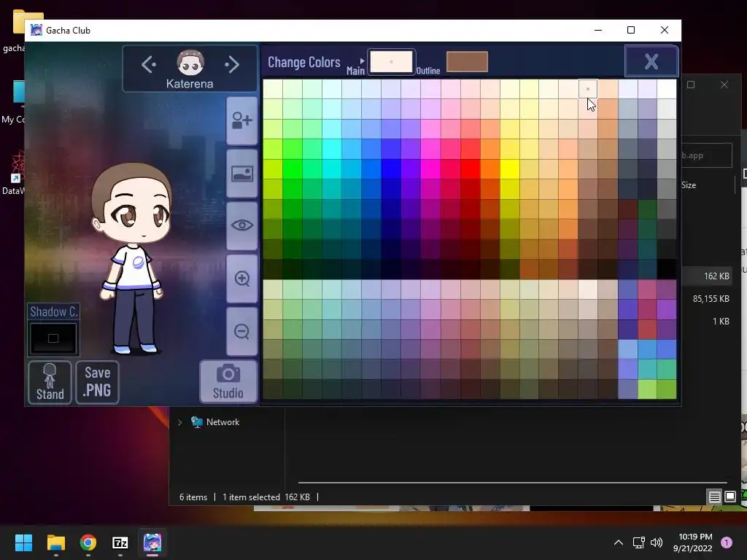Click the Size column header in Explorer
The height and width of the screenshot is (560, 747).
click(689, 185)
